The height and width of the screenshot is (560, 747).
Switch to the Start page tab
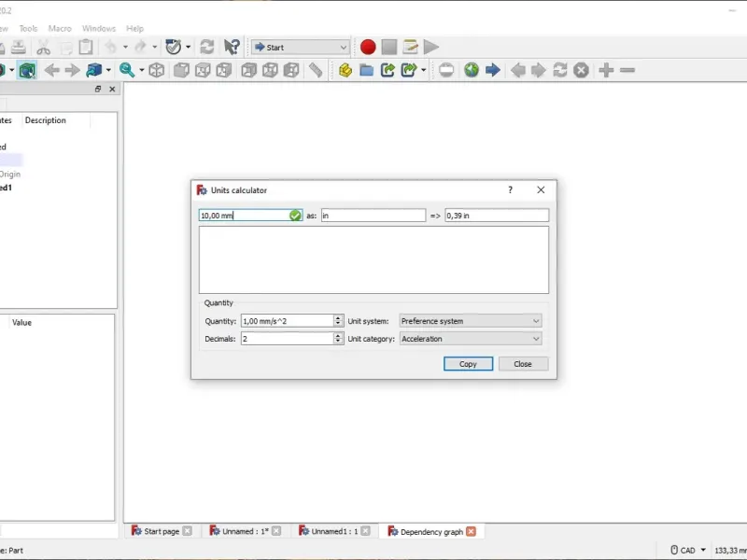pos(161,531)
